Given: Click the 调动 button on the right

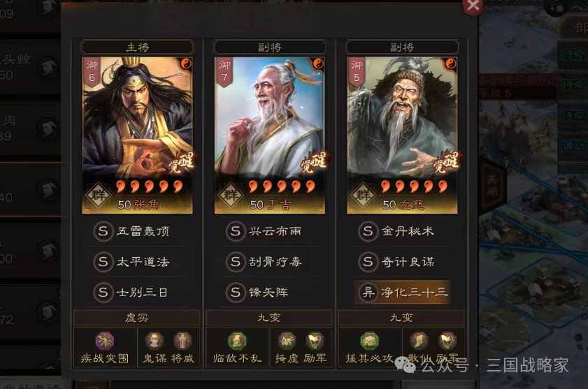Looking at the screenshot, I should tap(573, 146).
